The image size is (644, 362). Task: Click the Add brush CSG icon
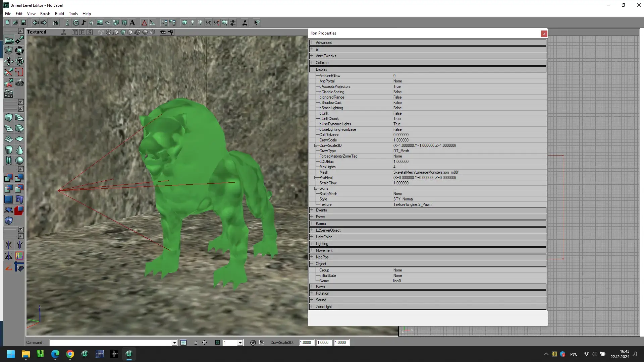9,178
